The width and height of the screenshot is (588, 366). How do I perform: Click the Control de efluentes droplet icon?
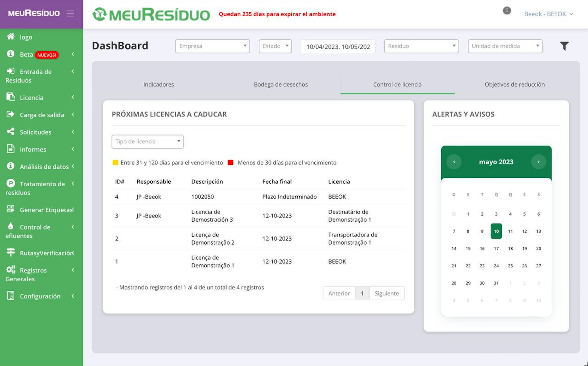pos(11,226)
